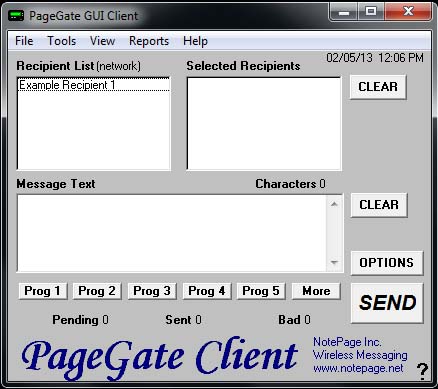Click the message box scroll down arrow
The height and width of the screenshot is (389, 438).
point(334,263)
